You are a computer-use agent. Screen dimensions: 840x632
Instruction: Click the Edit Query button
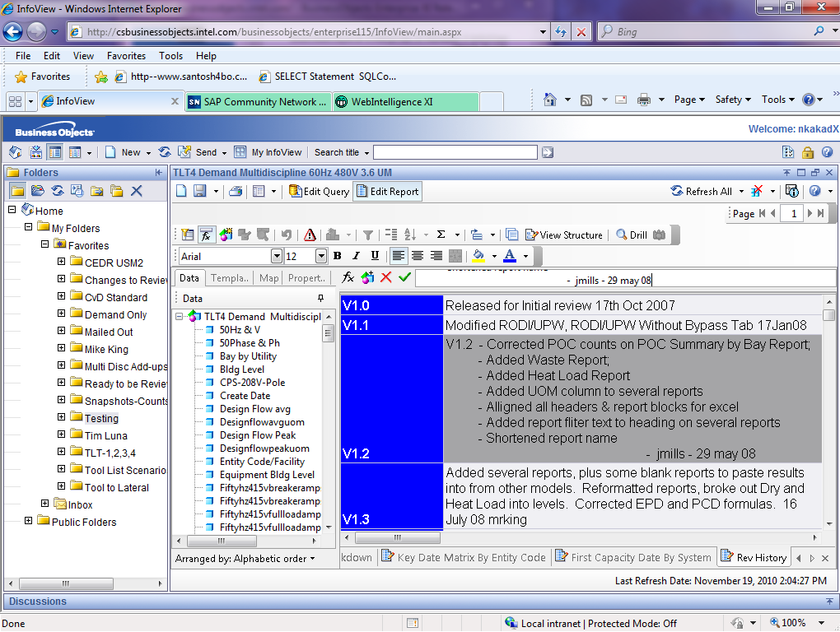pyautogui.click(x=319, y=192)
